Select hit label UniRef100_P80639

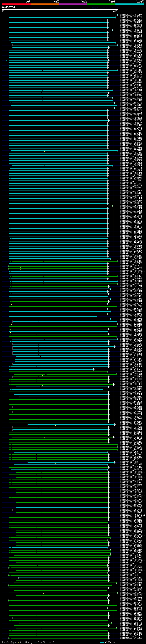point(131,95)
